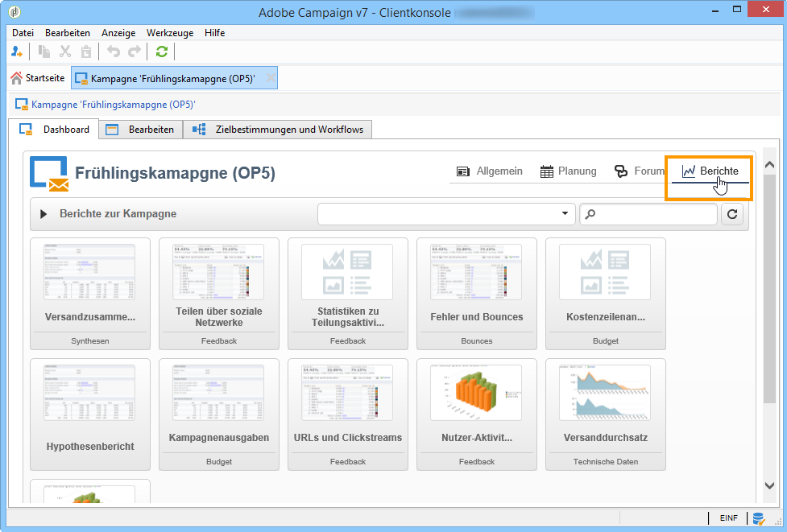Click the magnifier icon in search box

pos(590,214)
